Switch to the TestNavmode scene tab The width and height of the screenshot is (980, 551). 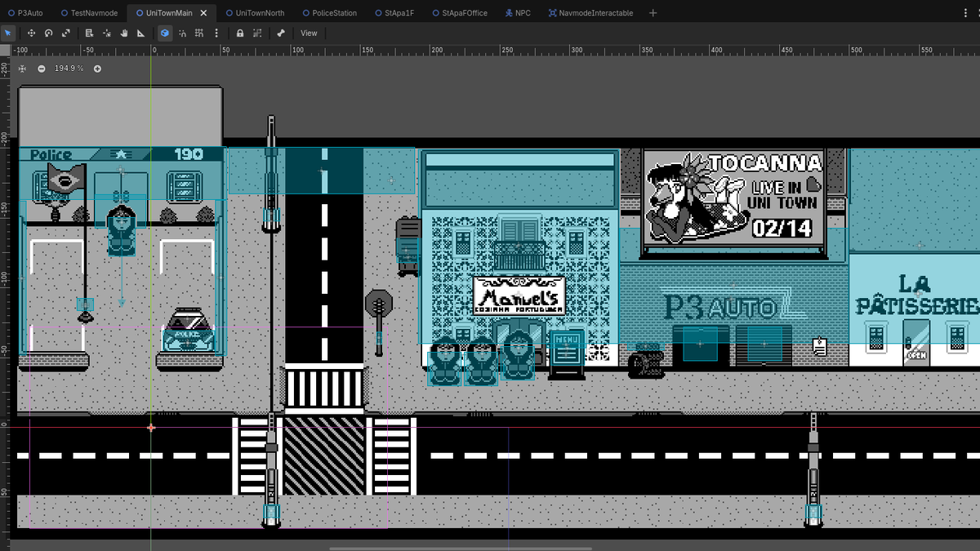point(89,13)
